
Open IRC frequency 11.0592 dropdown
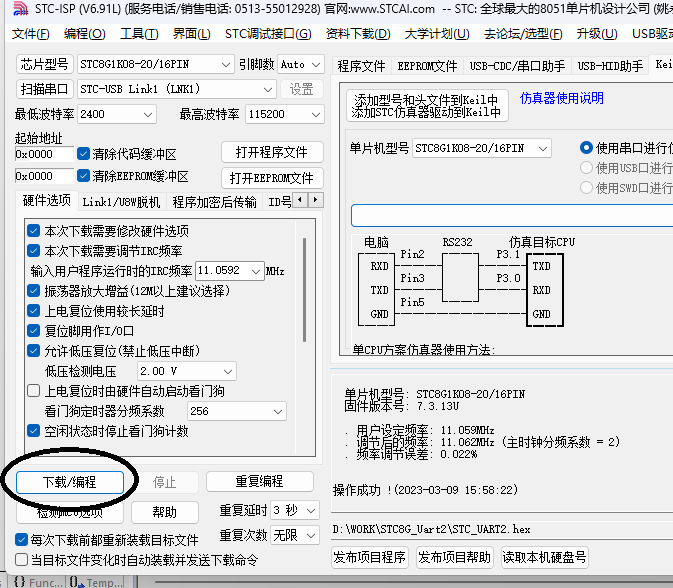coord(230,271)
